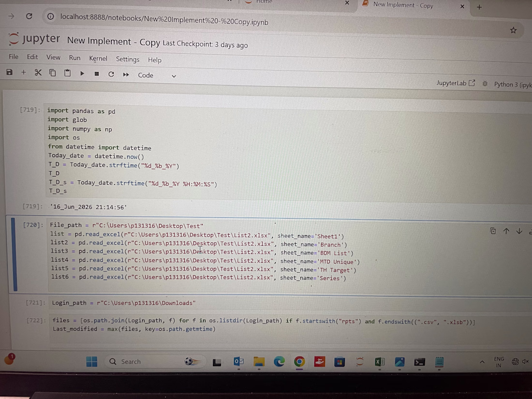Open Microsoft Edge from the taskbar

click(279, 362)
